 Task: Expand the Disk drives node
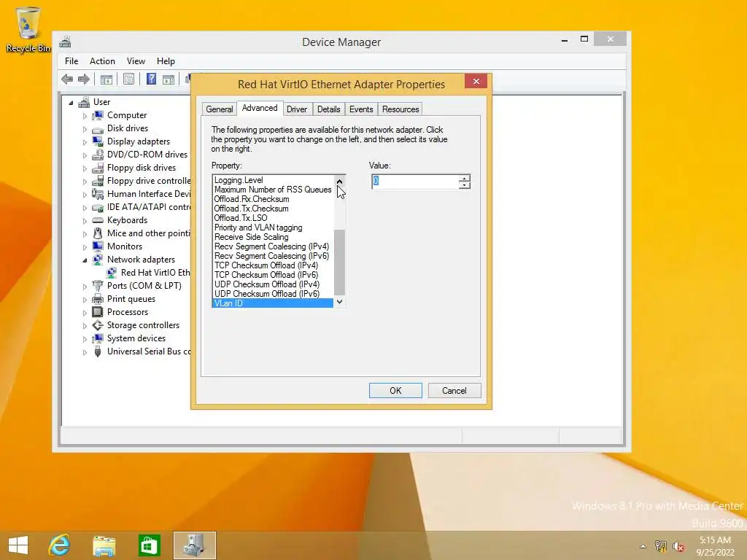[x=85, y=129]
